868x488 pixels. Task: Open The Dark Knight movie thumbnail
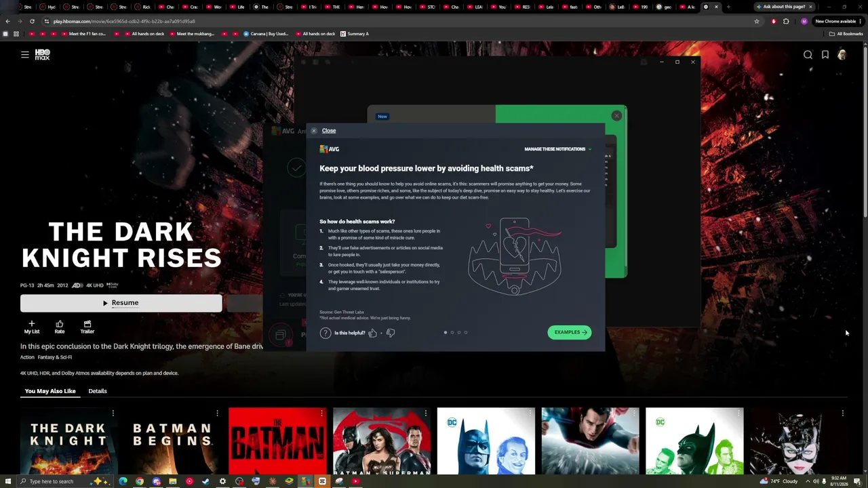click(68, 441)
